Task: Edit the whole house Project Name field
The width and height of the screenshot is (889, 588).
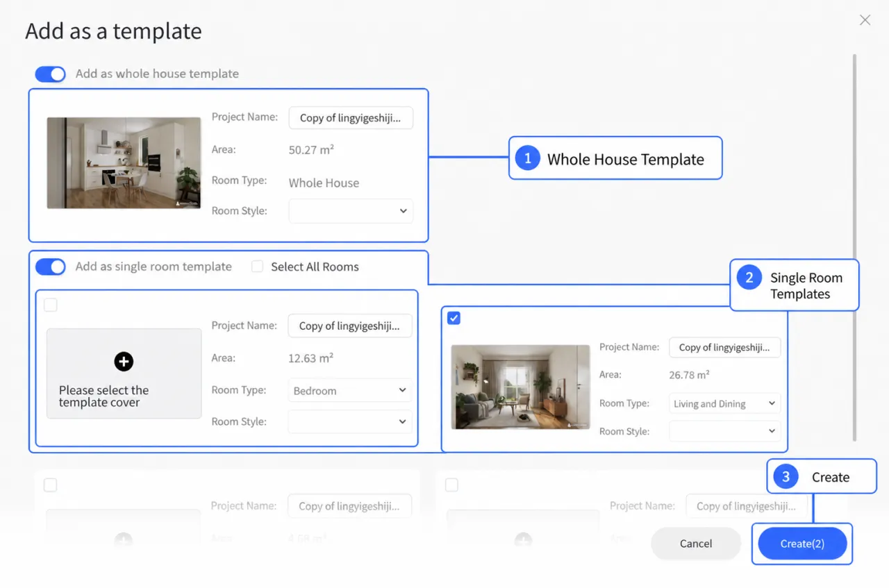Action: 351,118
